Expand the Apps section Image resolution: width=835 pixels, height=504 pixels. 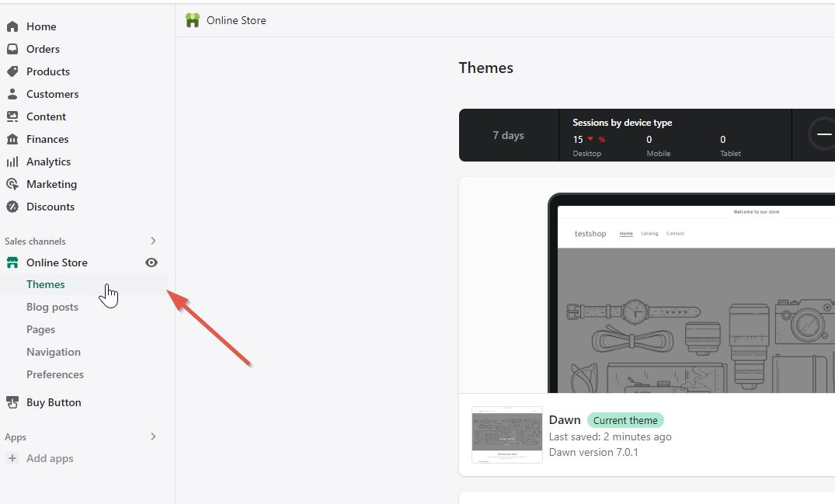point(152,437)
